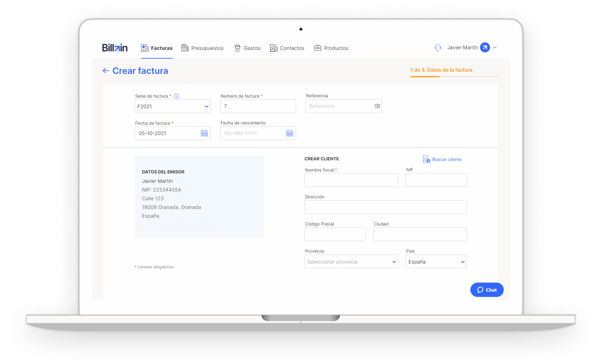This screenshot has height=364, width=601.
Task: Open calendar for Fecha de vencimiento
Action: coord(290,133)
